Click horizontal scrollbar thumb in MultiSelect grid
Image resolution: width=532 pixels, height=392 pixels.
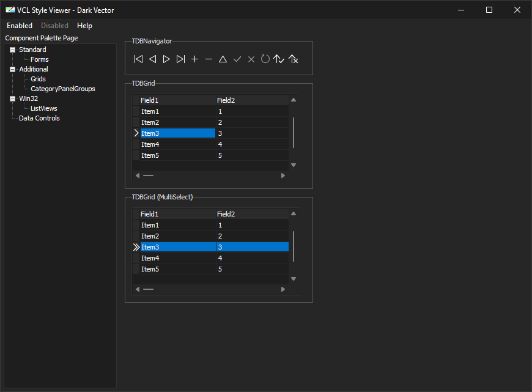click(x=148, y=289)
